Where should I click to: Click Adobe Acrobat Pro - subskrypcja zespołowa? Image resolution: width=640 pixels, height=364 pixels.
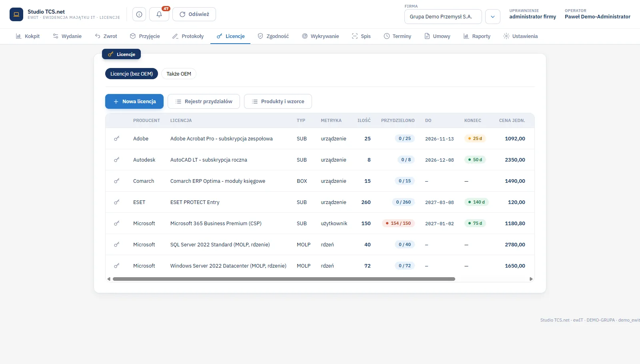[x=222, y=138]
